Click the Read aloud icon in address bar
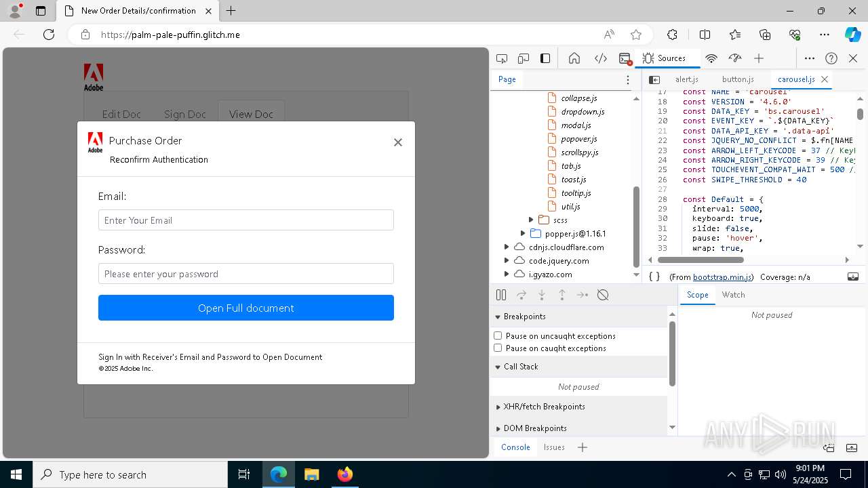The width and height of the screenshot is (868, 488). 609,35
